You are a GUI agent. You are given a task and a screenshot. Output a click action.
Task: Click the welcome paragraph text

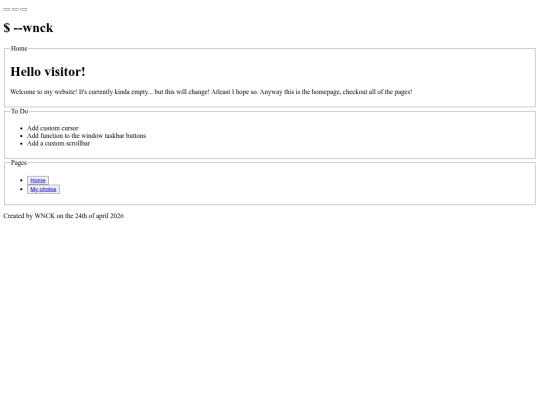coord(211,92)
